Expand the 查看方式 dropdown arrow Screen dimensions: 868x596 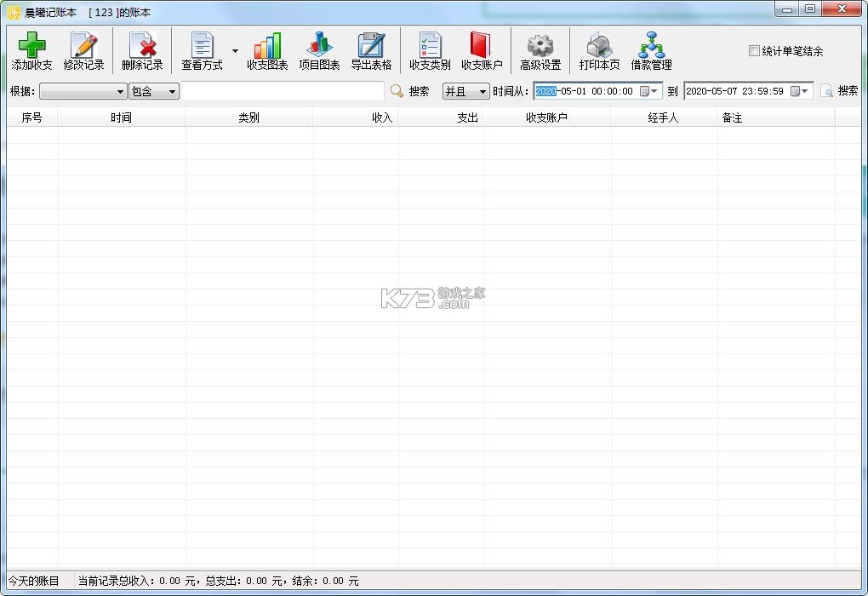(x=235, y=51)
